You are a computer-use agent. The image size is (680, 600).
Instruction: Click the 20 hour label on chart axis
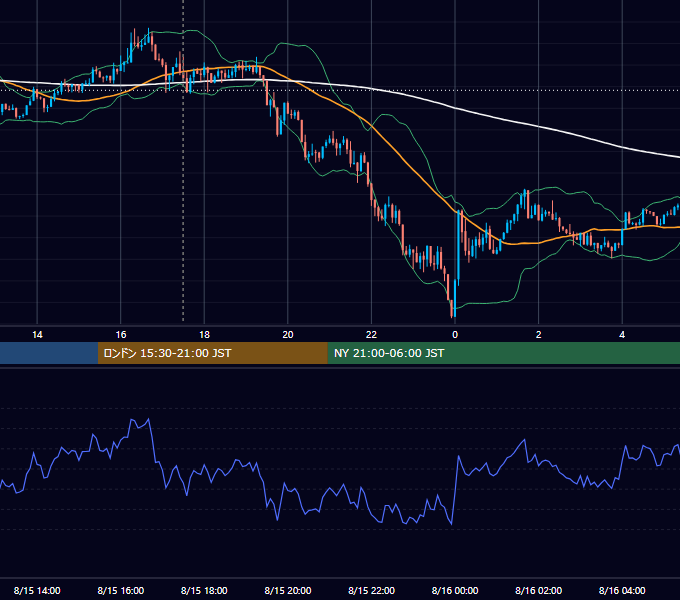point(288,335)
